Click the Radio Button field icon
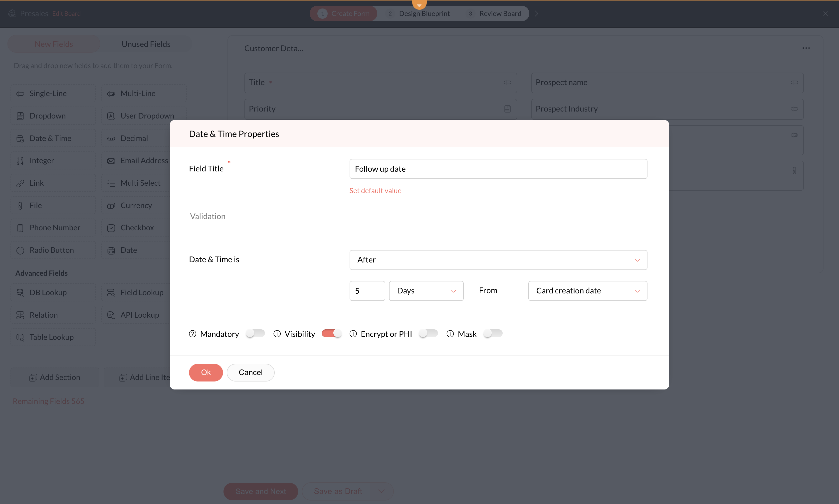 20,250
